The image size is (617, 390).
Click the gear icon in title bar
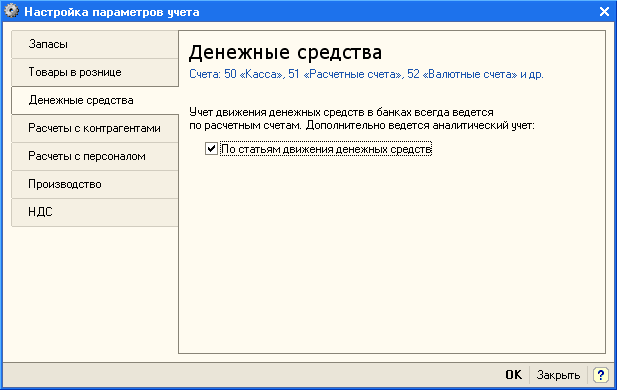[11, 11]
